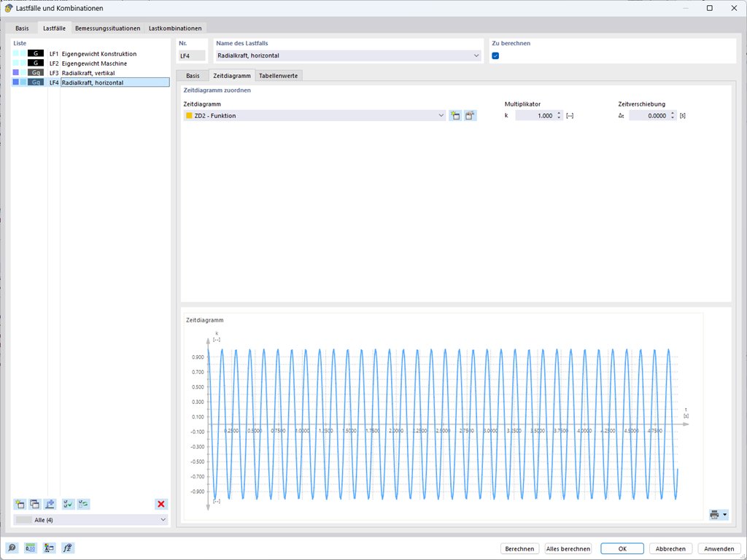Click the Multiplikator k value field

[x=535, y=116]
